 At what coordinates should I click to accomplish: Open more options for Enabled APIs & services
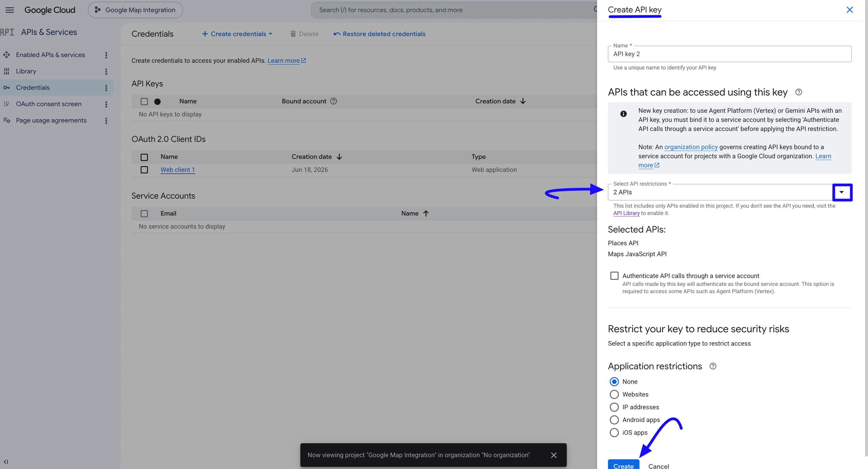tap(106, 55)
